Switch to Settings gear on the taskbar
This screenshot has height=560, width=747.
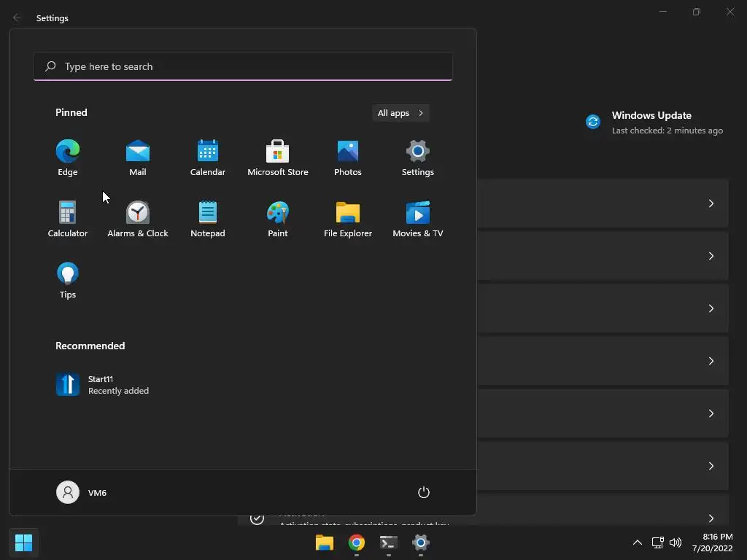click(x=421, y=542)
